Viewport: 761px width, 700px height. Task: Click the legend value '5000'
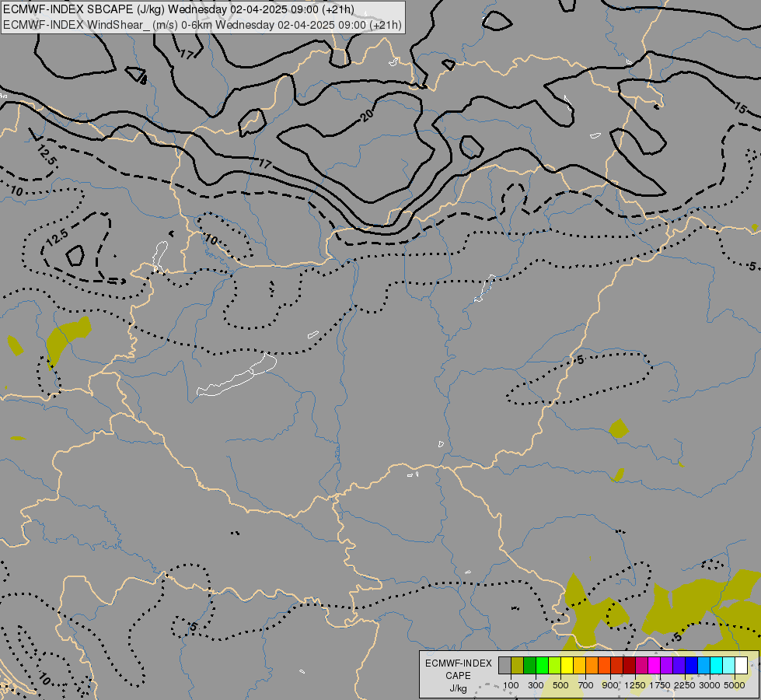point(735,685)
